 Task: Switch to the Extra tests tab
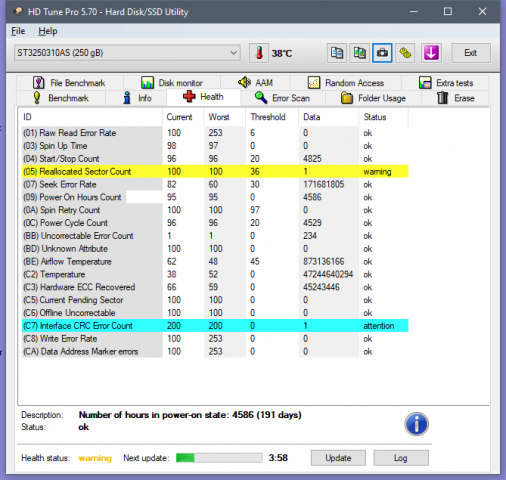[x=446, y=83]
